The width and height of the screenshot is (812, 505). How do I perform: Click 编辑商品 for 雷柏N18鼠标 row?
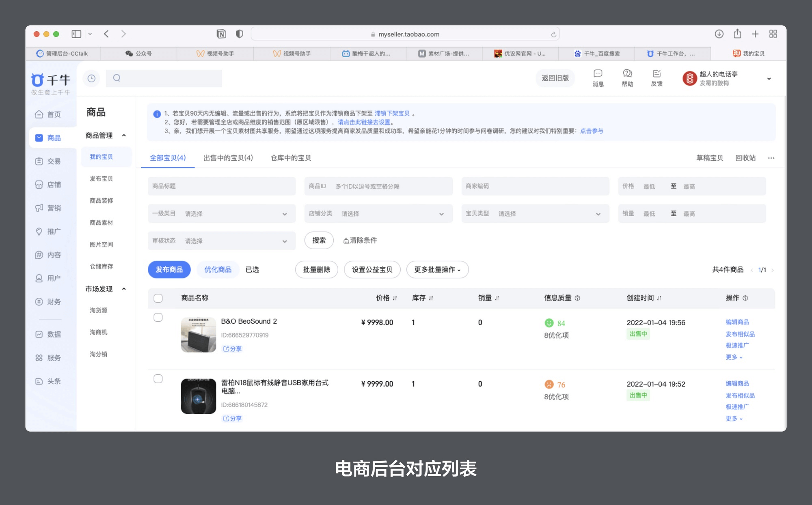point(737,383)
